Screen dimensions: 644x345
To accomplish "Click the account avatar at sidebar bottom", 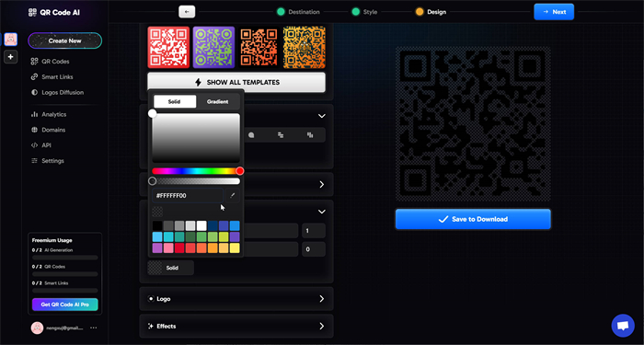I will pyautogui.click(x=37, y=328).
